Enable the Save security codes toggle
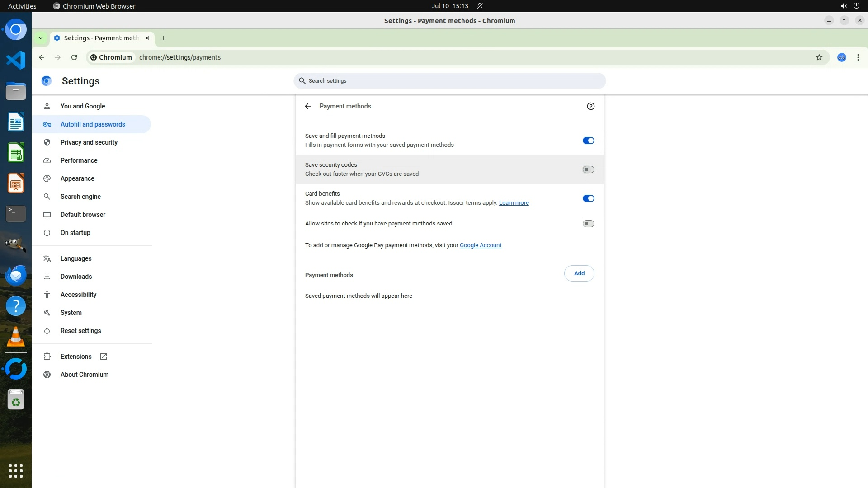Viewport: 868px width, 488px height. click(588, 169)
